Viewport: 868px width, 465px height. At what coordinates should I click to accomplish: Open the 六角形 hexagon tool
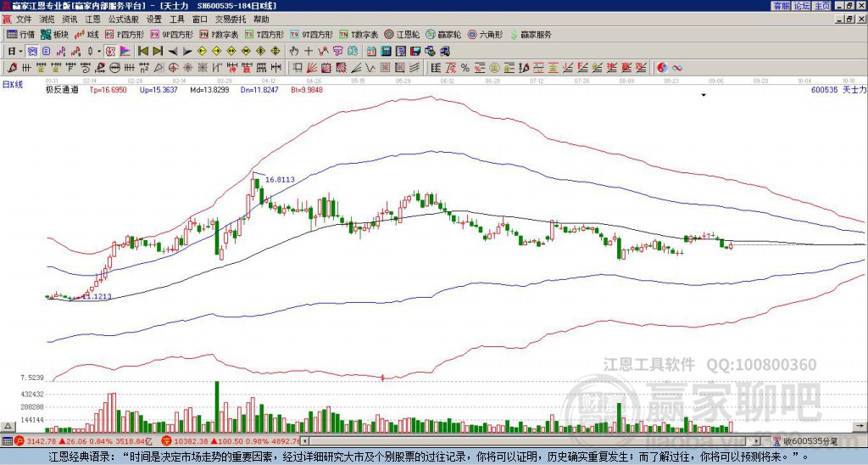point(486,34)
